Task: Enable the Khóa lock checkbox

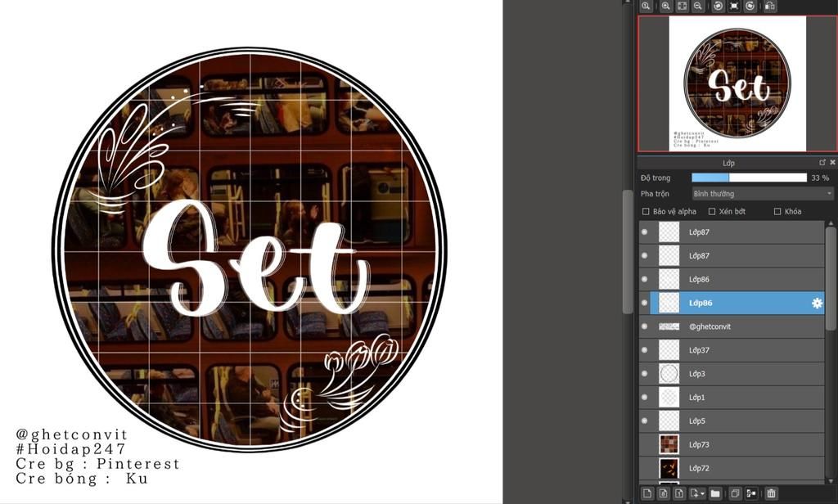Action: [777, 212]
